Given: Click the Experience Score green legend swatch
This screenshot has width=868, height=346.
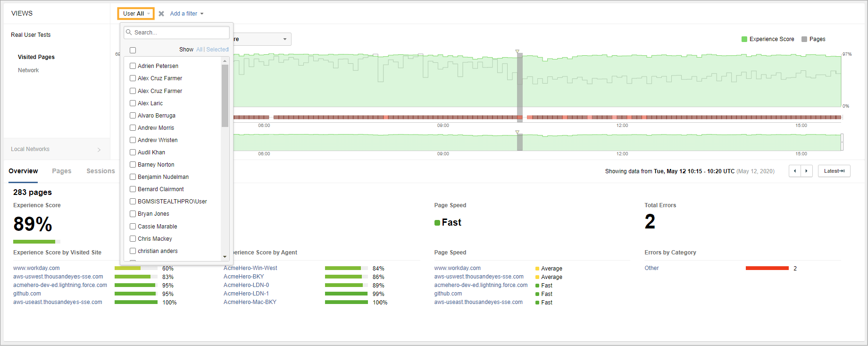Looking at the screenshot, I should coord(744,39).
